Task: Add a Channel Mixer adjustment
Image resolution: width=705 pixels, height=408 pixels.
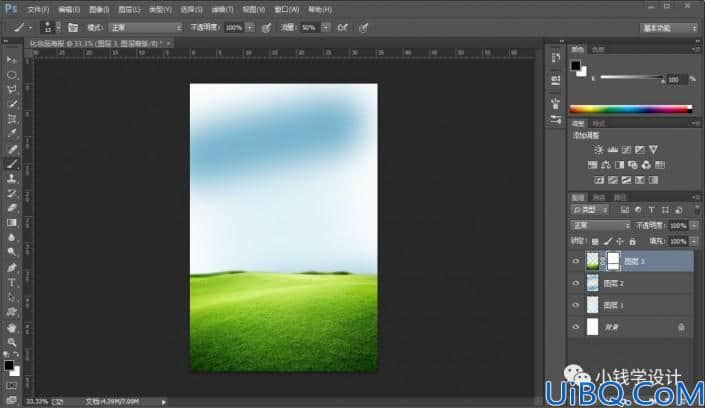Action: pyautogui.click(x=646, y=165)
